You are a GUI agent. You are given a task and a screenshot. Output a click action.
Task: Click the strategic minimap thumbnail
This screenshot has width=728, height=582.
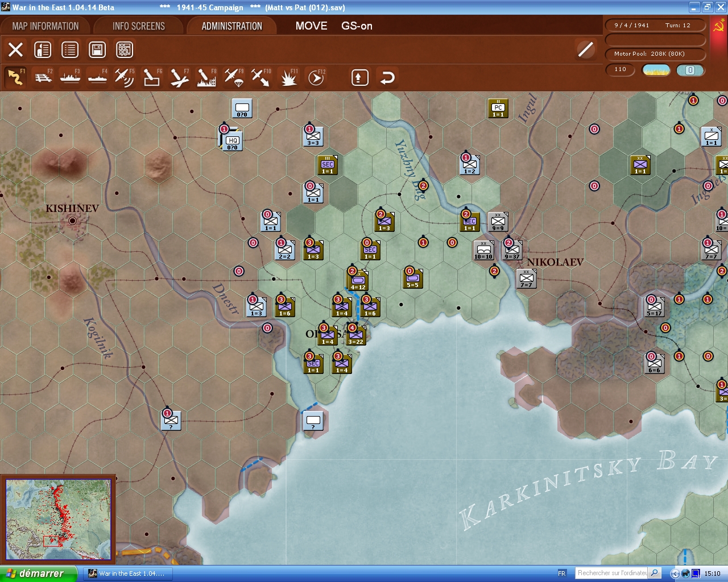point(59,519)
